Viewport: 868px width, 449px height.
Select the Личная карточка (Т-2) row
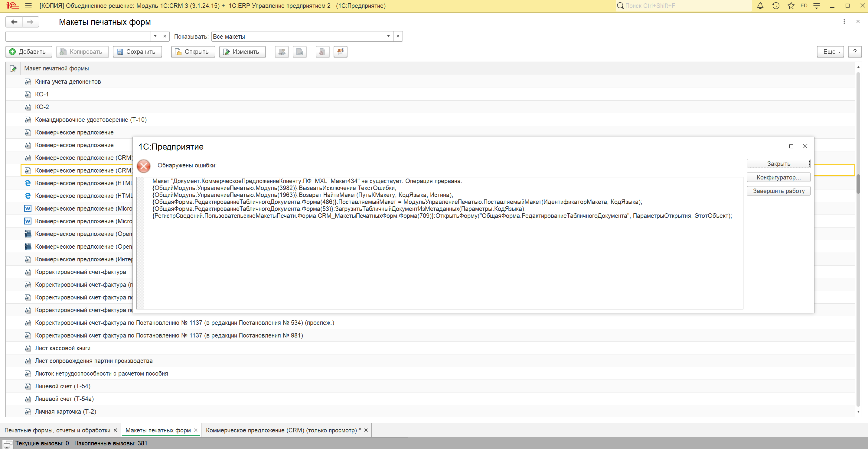point(430,412)
